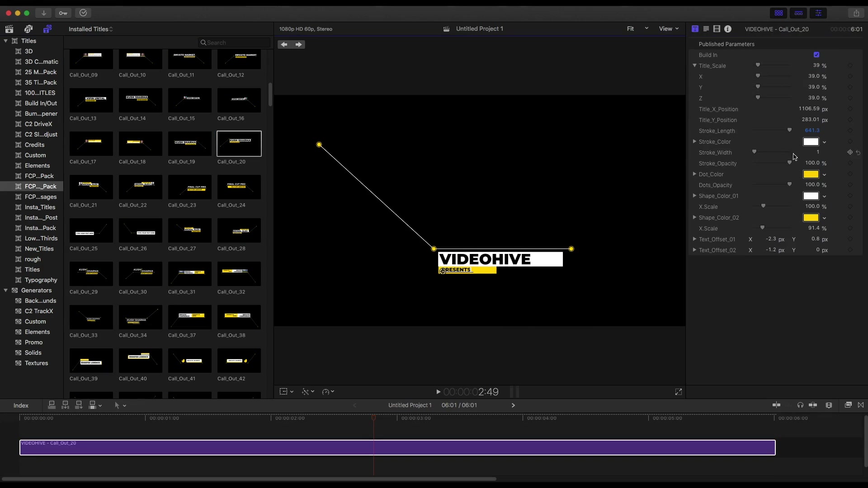Select the Call_Out_21 title thumbnail
This screenshot has height=488, width=868.
[91, 187]
